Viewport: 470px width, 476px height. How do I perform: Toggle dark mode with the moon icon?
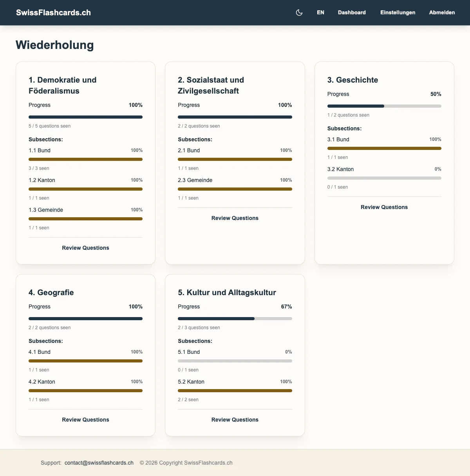299,13
